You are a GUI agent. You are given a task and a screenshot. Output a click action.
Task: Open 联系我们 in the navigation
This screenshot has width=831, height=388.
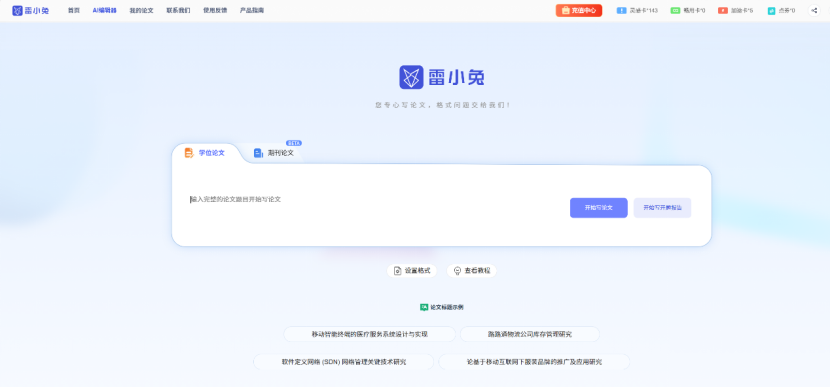178,11
